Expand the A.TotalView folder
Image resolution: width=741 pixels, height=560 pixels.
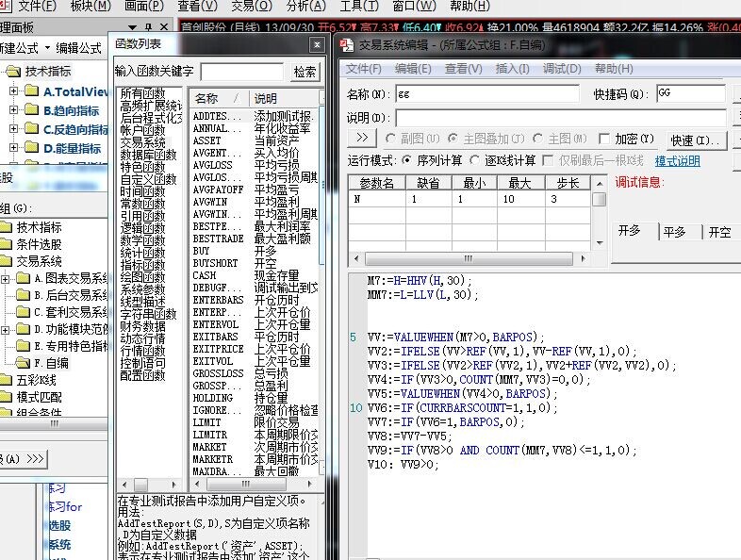[14, 91]
